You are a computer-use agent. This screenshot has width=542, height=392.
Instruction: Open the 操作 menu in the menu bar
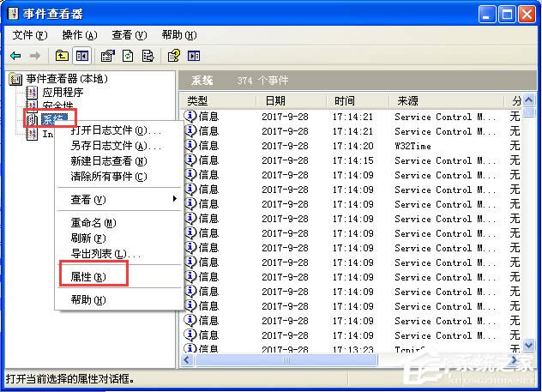click(x=79, y=35)
